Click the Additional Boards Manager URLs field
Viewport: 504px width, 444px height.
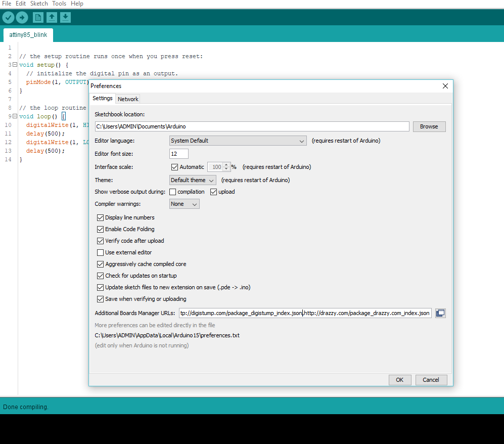click(305, 313)
